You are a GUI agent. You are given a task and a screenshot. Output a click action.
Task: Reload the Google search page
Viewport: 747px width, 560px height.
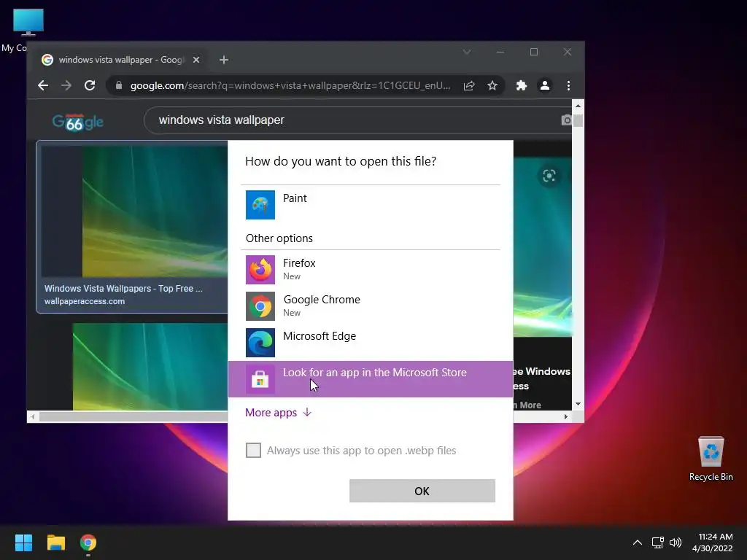pos(90,85)
